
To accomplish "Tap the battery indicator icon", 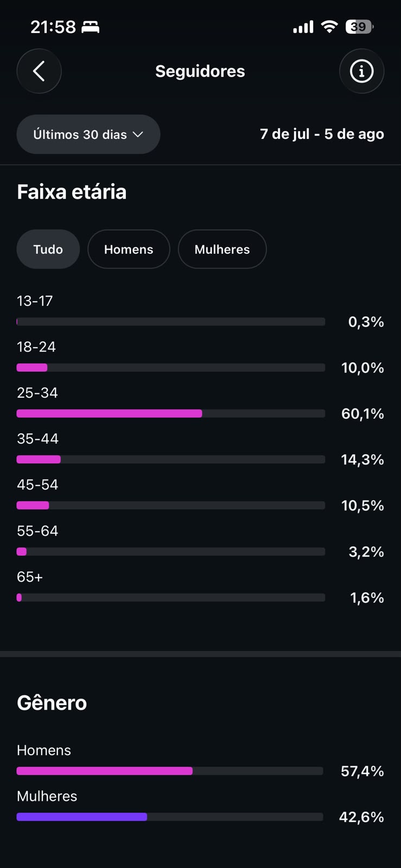I will coord(359,27).
